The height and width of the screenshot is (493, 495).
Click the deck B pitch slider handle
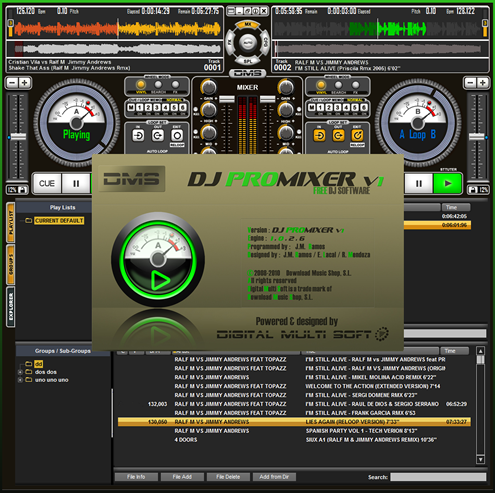(477, 137)
